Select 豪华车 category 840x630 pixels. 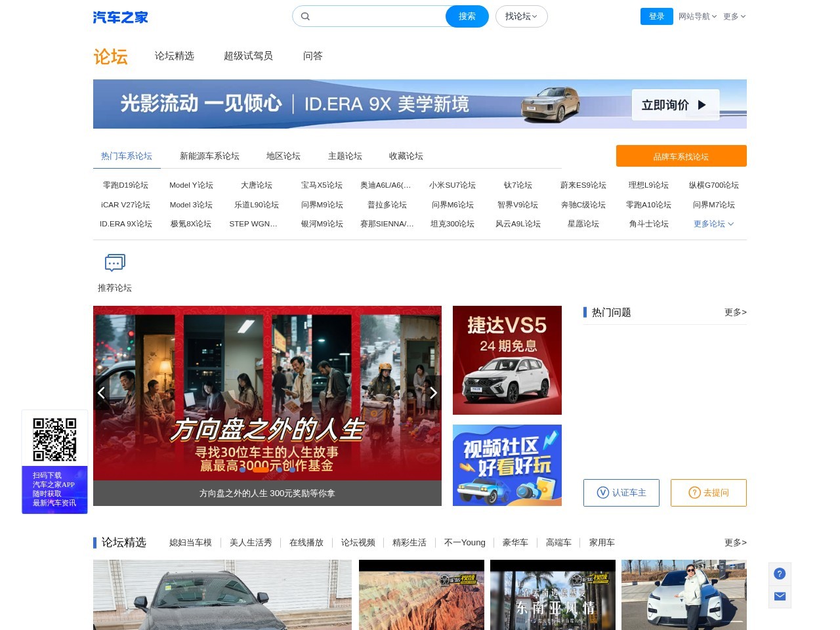[515, 543]
